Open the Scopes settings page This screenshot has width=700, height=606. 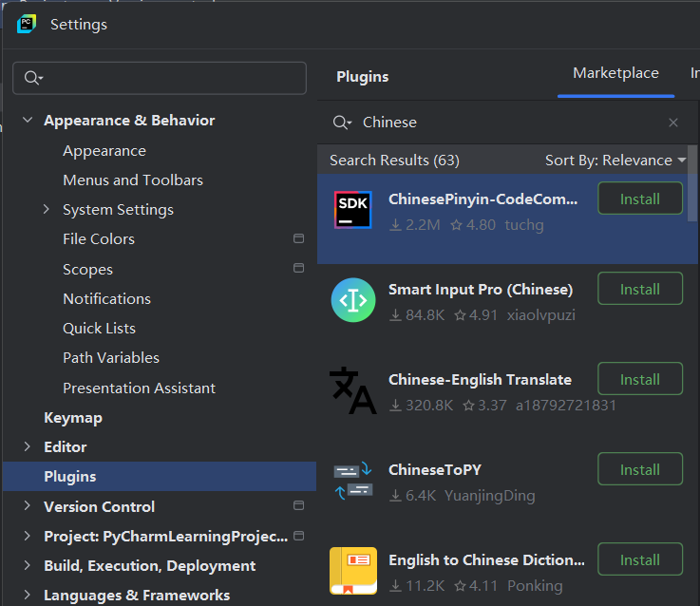coord(88,270)
